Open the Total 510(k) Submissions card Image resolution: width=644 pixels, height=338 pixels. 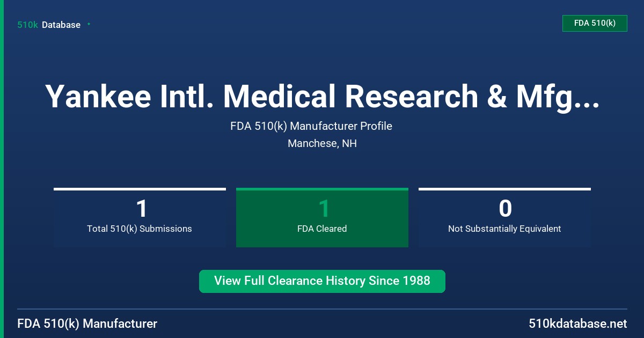coord(140,217)
